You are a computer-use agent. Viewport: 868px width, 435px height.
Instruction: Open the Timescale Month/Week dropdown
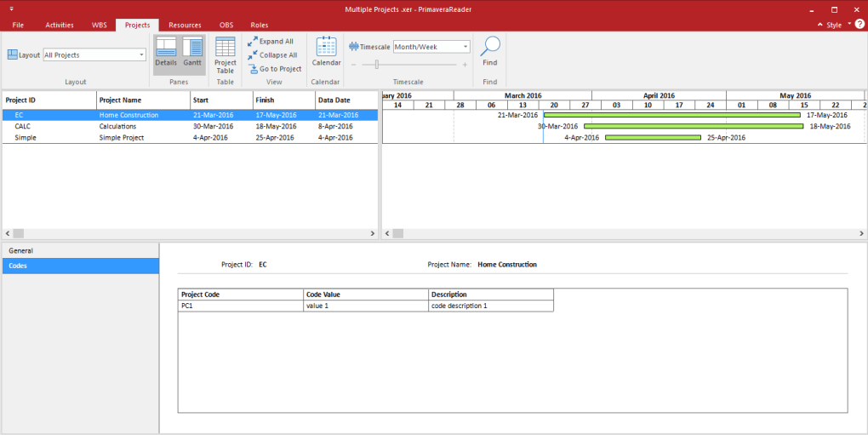[465, 47]
